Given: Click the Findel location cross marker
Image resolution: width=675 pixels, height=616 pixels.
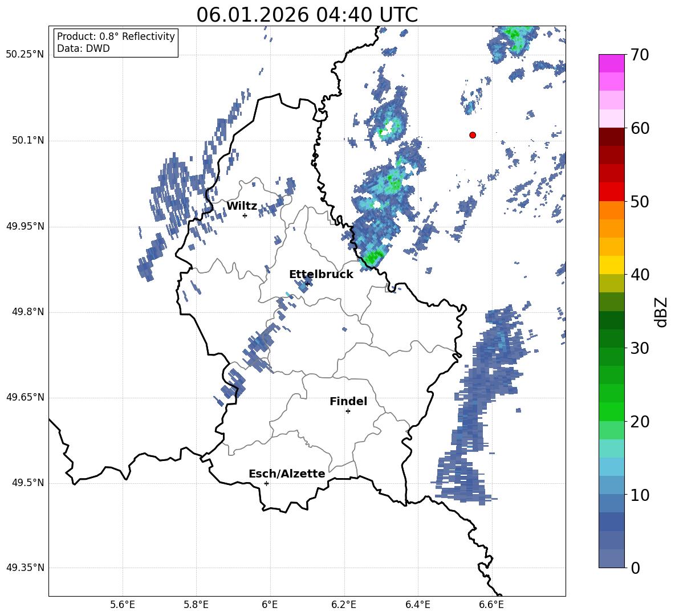Looking at the screenshot, I should (x=348, y=411).
